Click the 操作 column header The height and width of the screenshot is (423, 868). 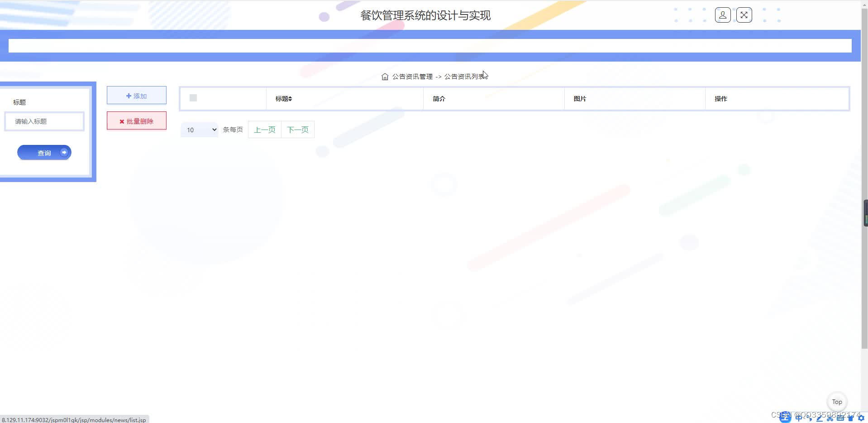[x=721, y=99]
